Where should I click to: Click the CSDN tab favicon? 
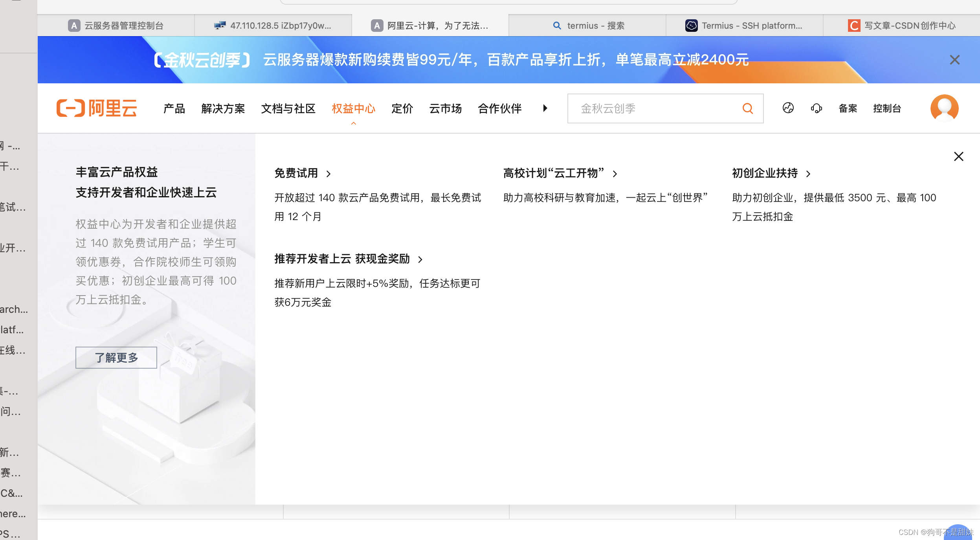click(x=853, y=26)
